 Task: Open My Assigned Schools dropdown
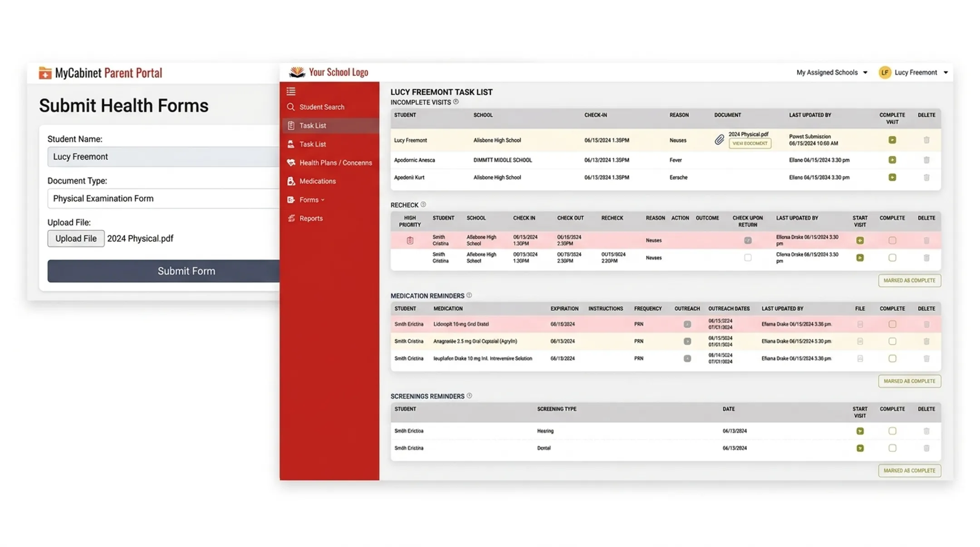click(x=832, y=73)
